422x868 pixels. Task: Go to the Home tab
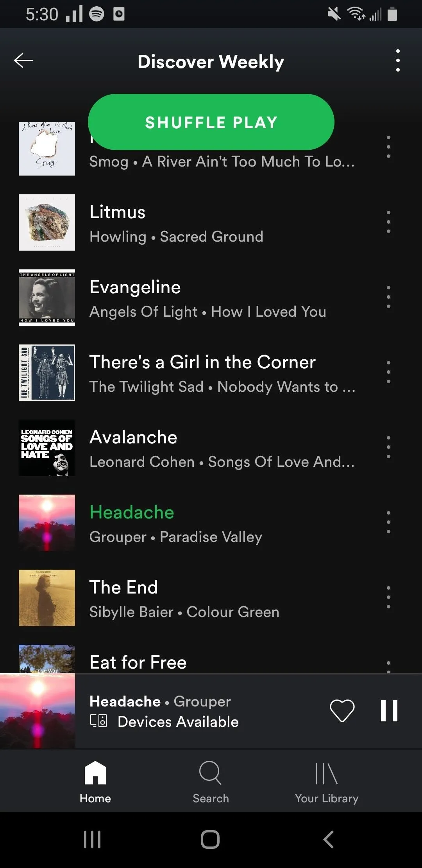tap(95, 782)
